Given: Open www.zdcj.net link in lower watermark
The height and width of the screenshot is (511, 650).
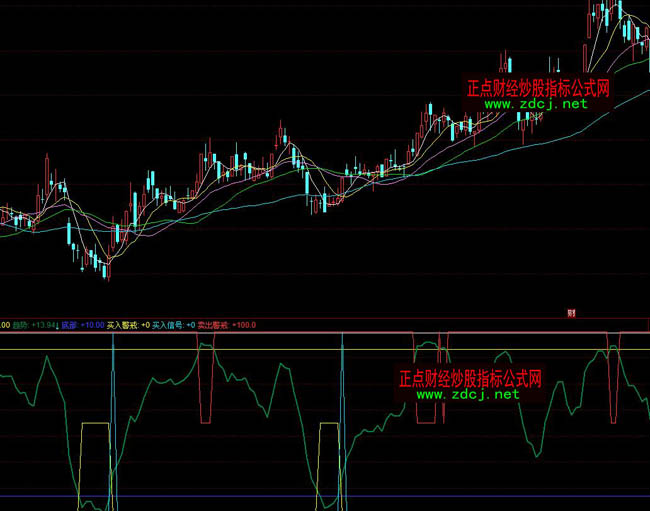Looking at the screenshot, I should tap(467, 394).
